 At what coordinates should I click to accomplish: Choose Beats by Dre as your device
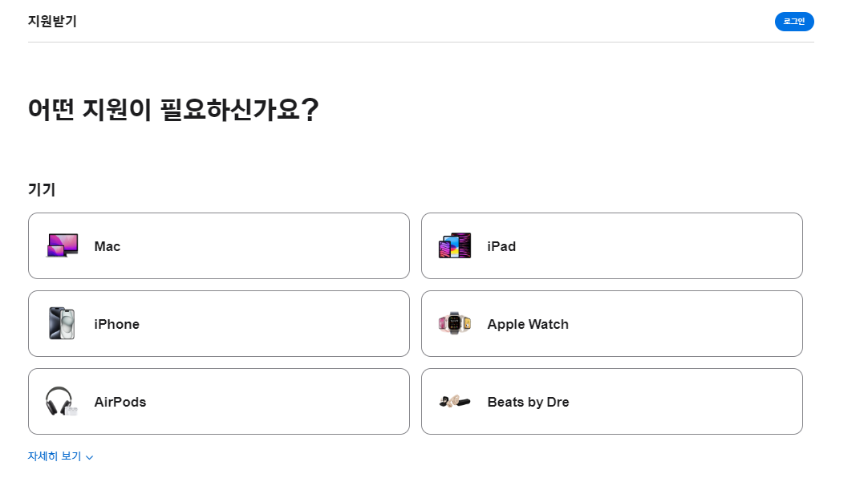[612, 401]
